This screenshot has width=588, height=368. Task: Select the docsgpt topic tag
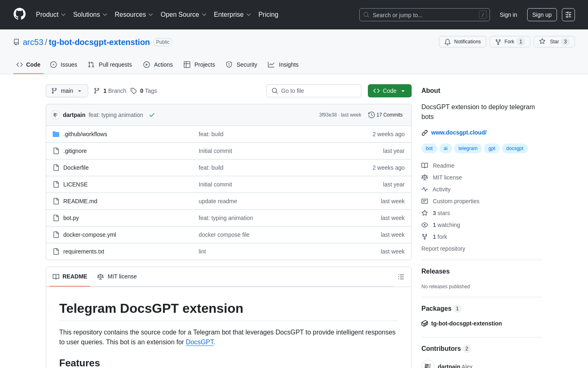[514, 148]
